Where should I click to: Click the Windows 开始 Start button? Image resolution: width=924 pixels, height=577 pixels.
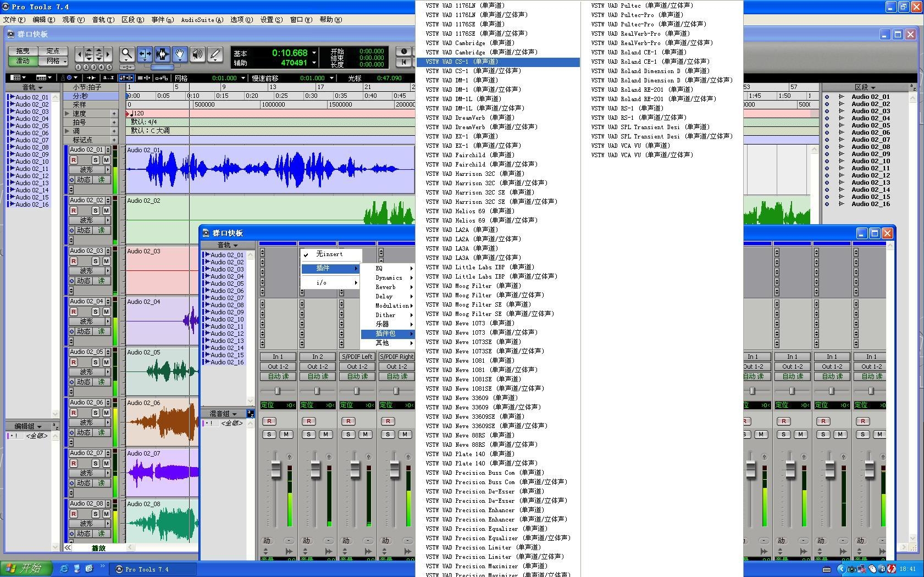coord(26,569)
